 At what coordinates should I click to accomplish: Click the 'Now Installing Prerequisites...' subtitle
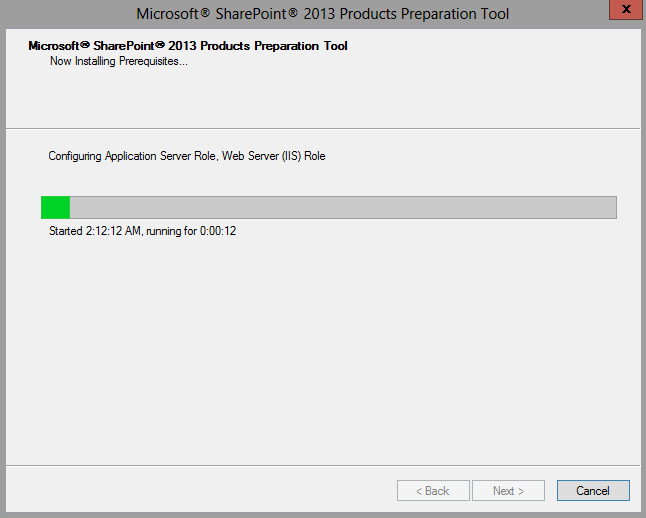[x=119, y=61]
